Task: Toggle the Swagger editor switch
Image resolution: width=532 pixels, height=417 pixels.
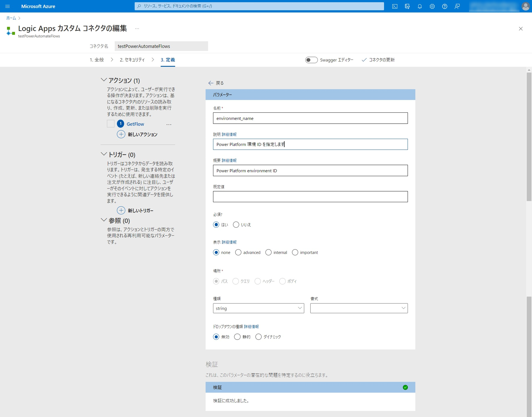Action: [311, 60]
